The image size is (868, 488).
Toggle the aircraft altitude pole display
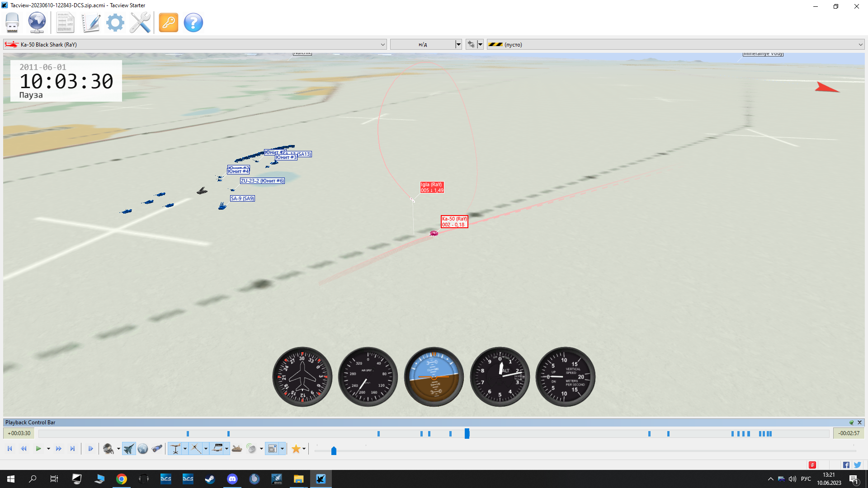tap(175, 449)
